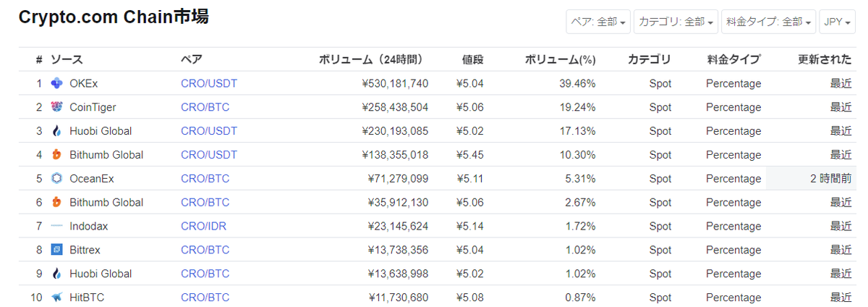Open CRO/USDT link in row 4
Viewport: 868px width, 307px height.
(x=209, y=155)
